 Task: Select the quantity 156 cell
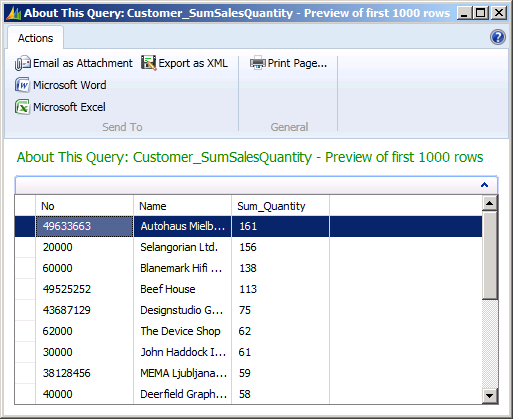[280, 247]
